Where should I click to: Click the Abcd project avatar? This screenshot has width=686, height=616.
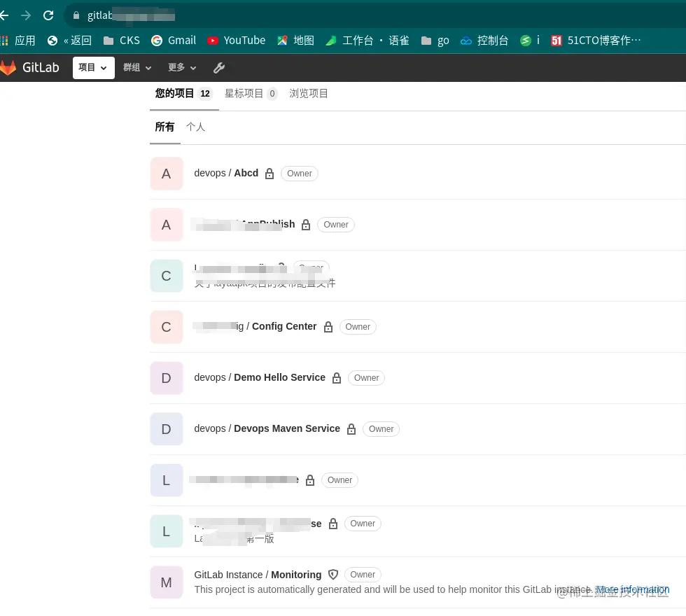167,174
